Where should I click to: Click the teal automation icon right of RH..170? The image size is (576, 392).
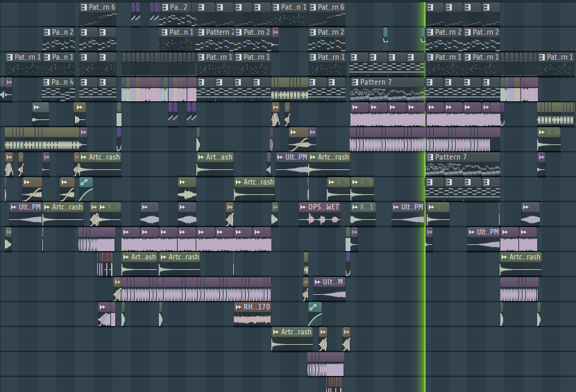click(314, 307)
